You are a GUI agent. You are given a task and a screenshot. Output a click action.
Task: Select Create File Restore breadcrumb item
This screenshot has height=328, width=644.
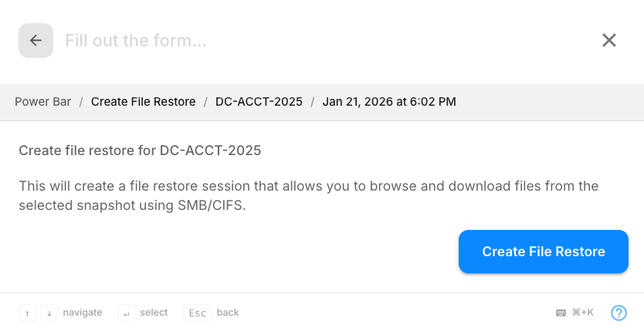pos(143,102)
